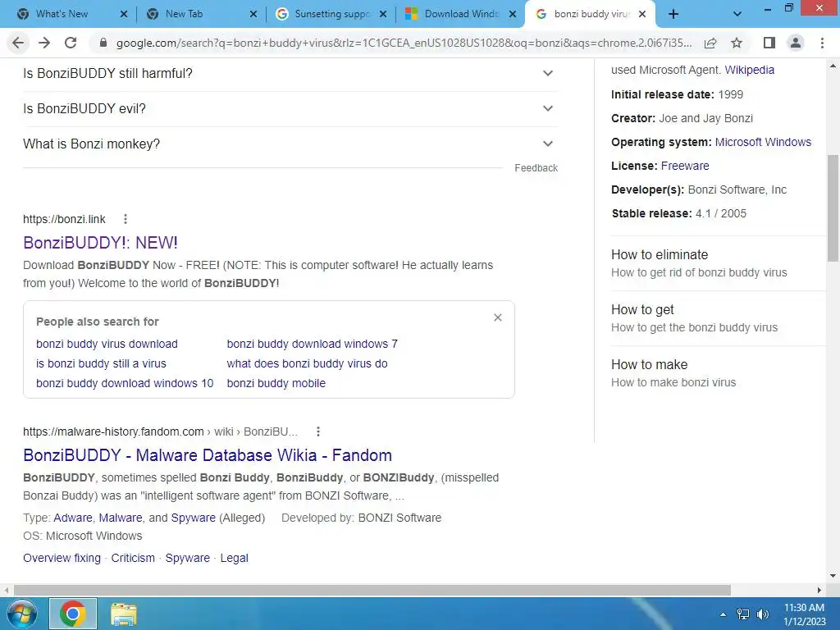
Task: Open the BonziBUDDY!: NEW! result link
Action: point(100,243)
